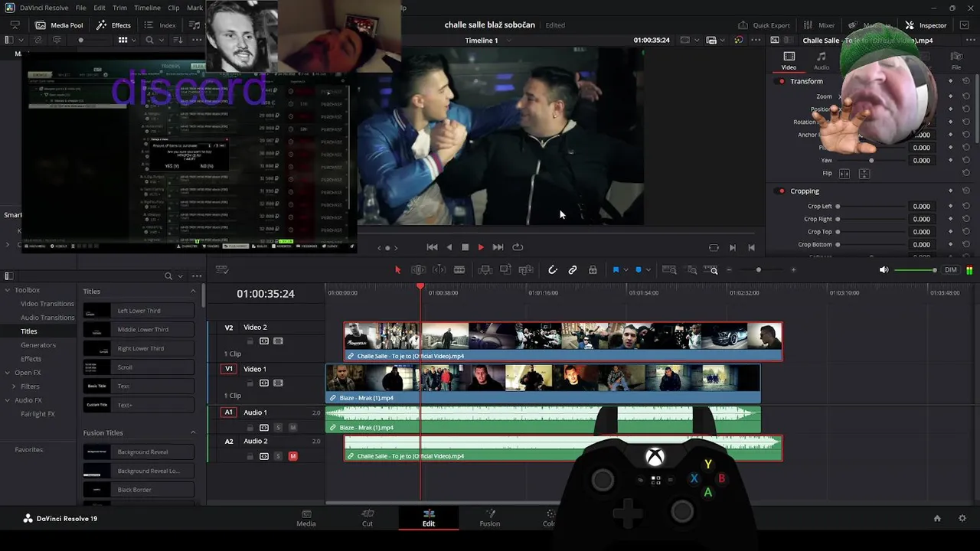
Task: Click Match Frame icon below viewer
Action: click(x=714, y=247)
